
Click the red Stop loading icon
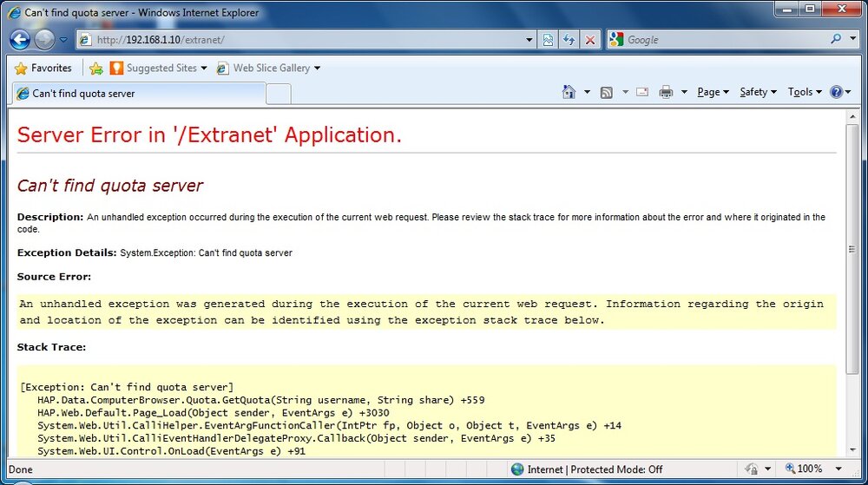pos(590,40)
